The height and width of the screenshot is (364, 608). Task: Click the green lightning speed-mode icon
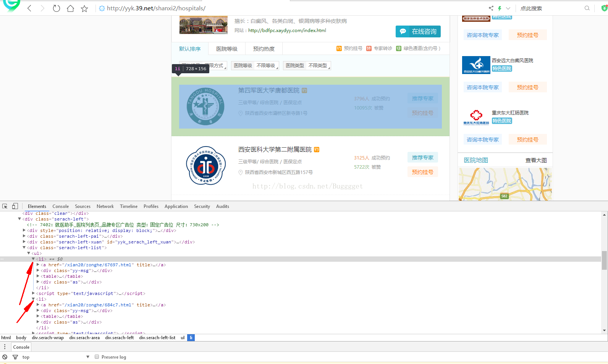click(x=500, y=8)
